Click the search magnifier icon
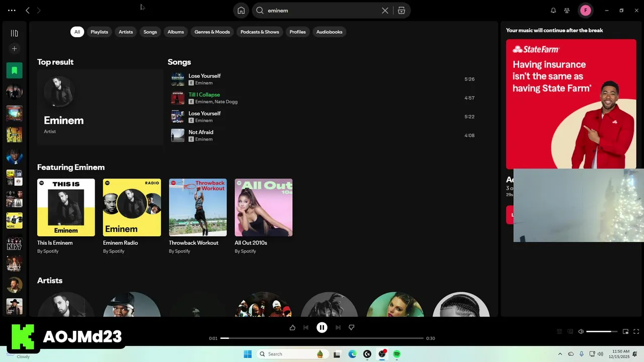This screenshot has height=362, width=644. click(260, 11)
